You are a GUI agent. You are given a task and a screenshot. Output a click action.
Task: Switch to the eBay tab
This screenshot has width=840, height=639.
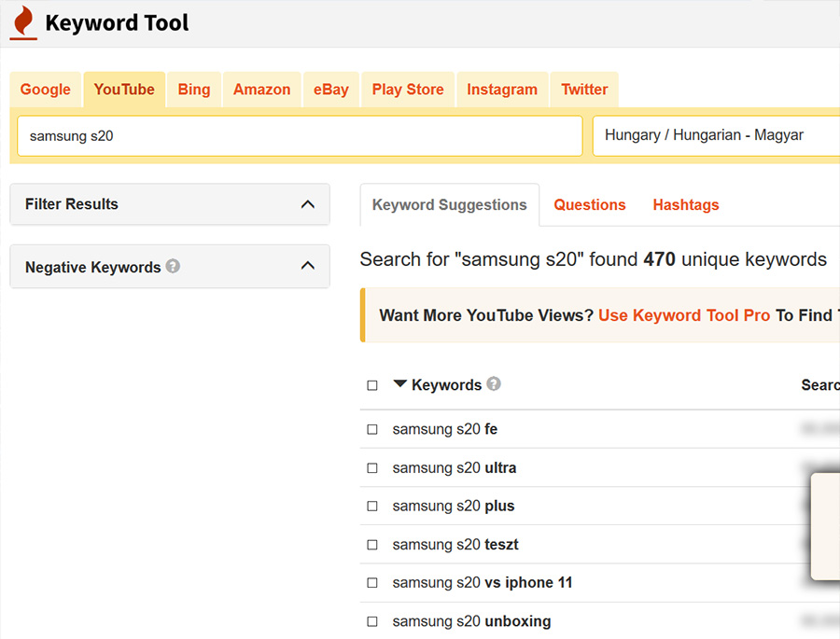[x=331, y=90]
